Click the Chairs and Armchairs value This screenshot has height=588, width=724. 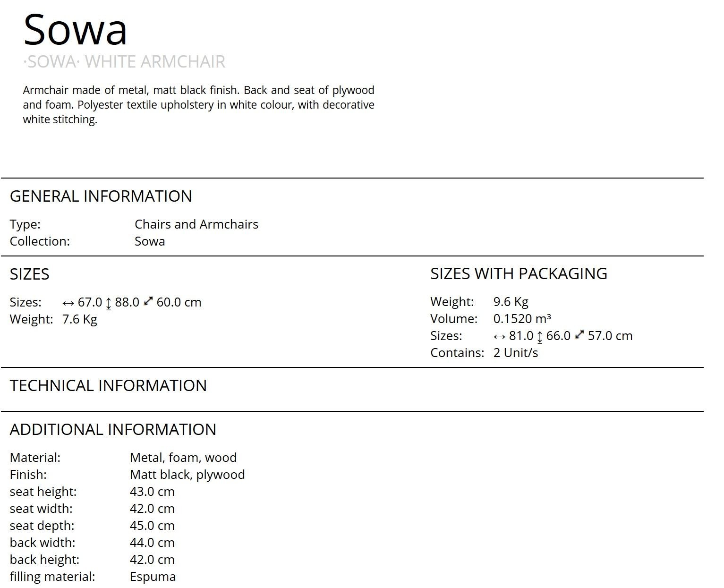pyautogui.click(x=196, y=224)
